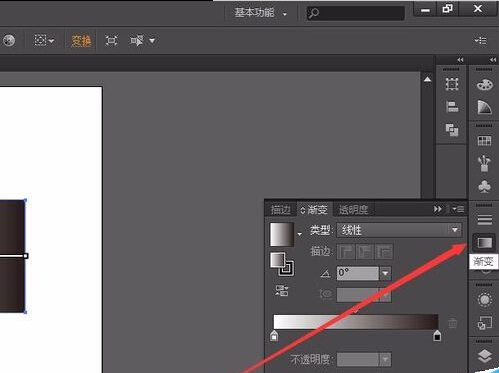Open the Graphic Styles panel icon
Viewport: 499px width, 373px height.
[484, 323]
